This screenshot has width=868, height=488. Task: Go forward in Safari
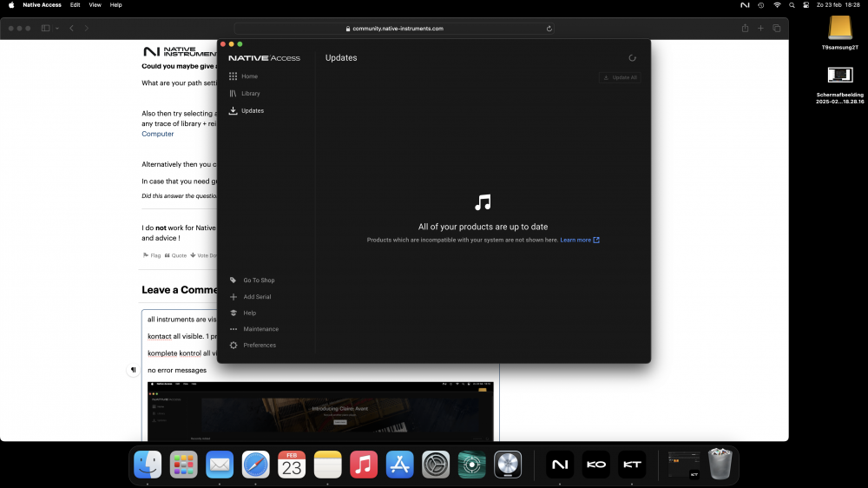pos(86,29)
